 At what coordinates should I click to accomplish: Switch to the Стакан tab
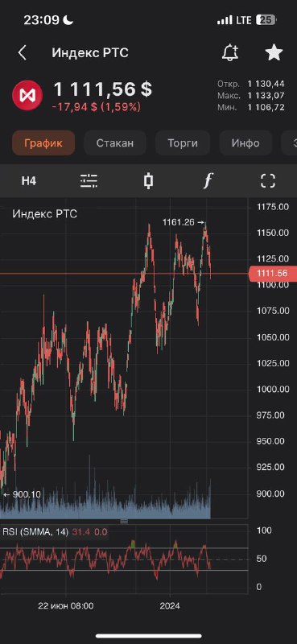[x=115, y=143]
